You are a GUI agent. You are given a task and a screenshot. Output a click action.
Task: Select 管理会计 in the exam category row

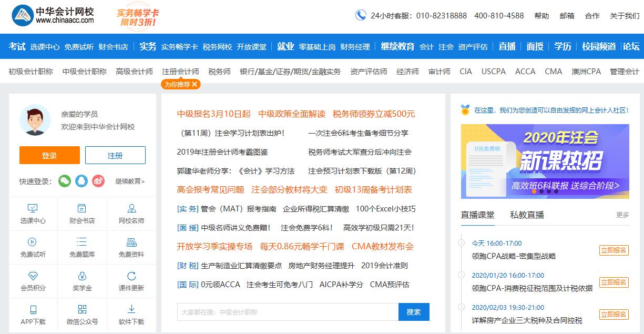click(625, 72)
